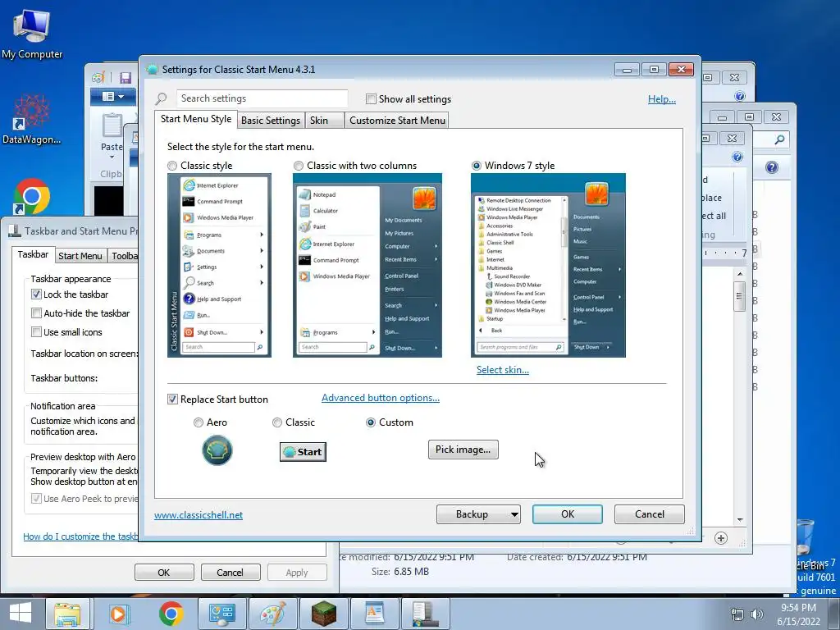Click the network tray icon
The height and width of the screenshot is (630, 840).
(x=737, y=614)
